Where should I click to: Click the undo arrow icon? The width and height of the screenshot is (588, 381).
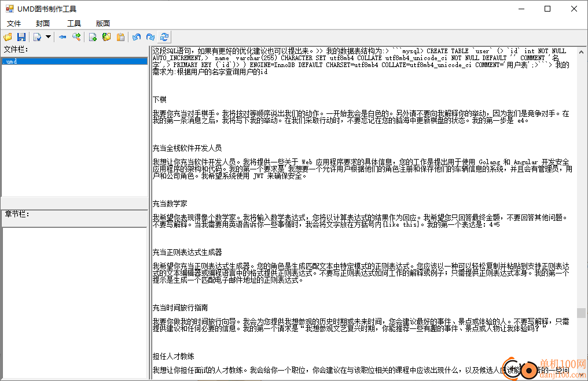pyautogui.click(x=137, y=37)
